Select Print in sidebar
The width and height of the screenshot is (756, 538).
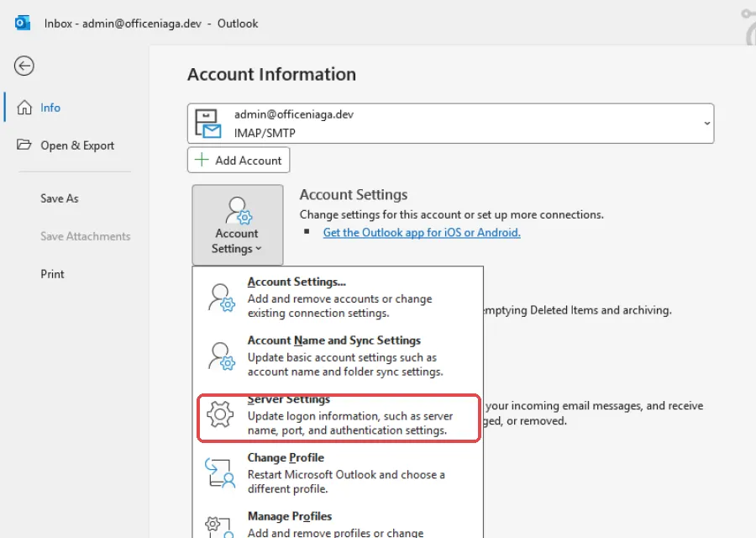click(52, 274)
